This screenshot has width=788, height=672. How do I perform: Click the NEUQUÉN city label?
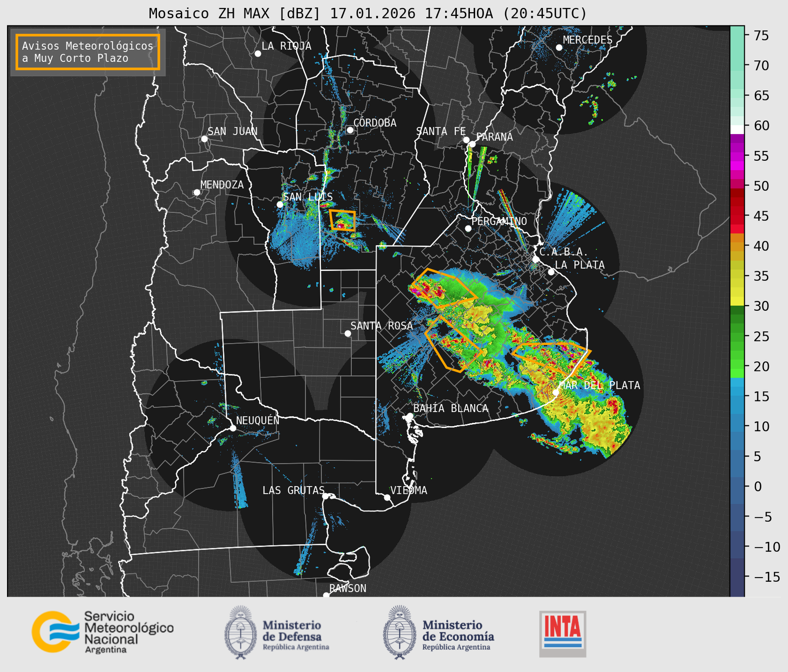(258, 421)
